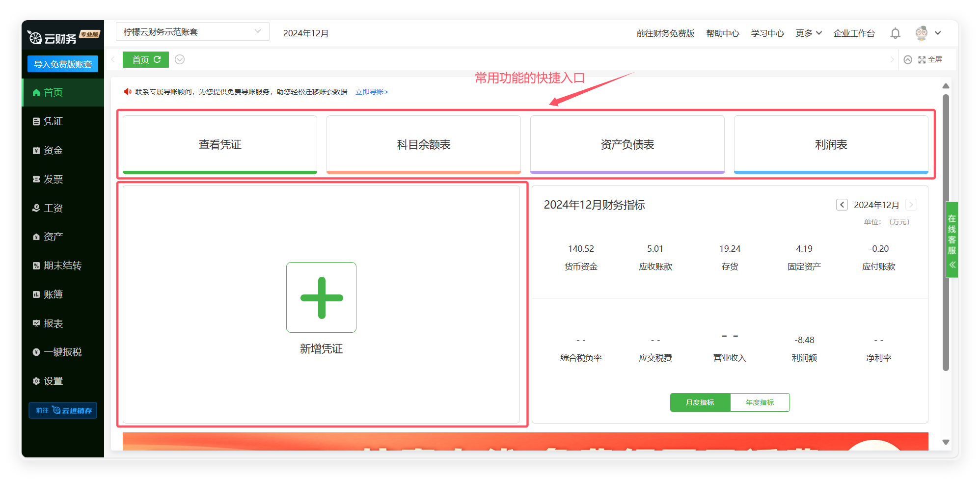Open 一键报税 in the sidebar
Image resolution: width=980 pixels, height=479 pixels.
62,352
